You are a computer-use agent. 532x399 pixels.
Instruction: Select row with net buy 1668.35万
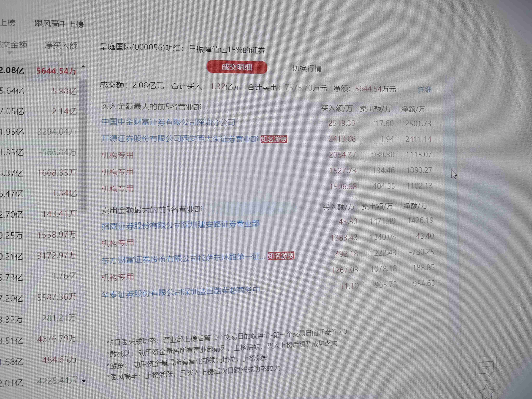(40, 173)
